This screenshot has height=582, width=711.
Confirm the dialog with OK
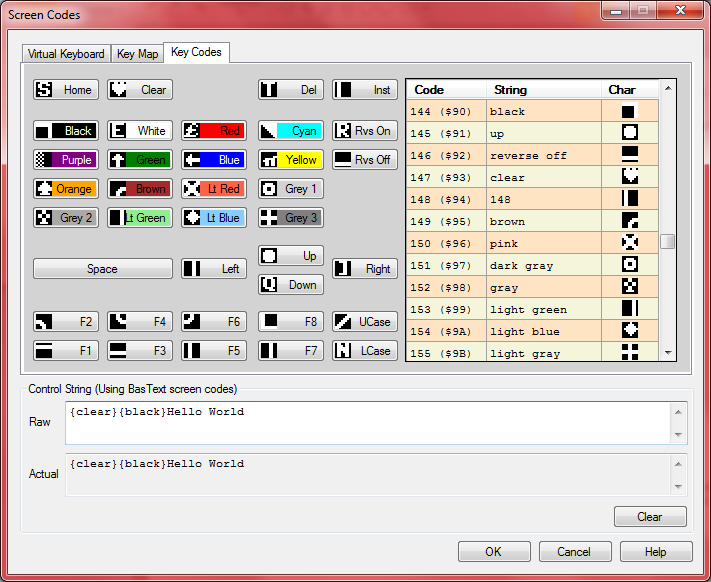pyautogui.click(x=494, y=552)
